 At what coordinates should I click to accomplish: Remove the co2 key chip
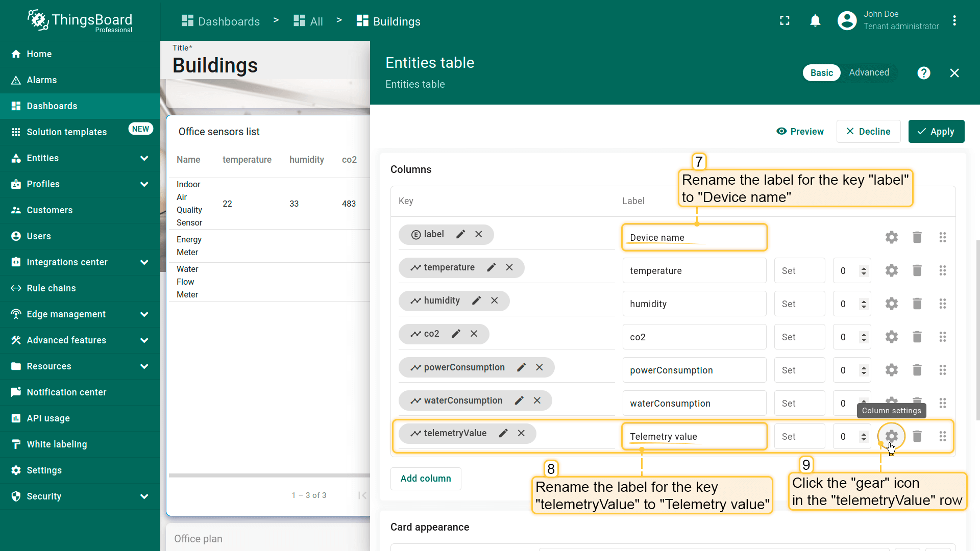[x=474, y=334]
